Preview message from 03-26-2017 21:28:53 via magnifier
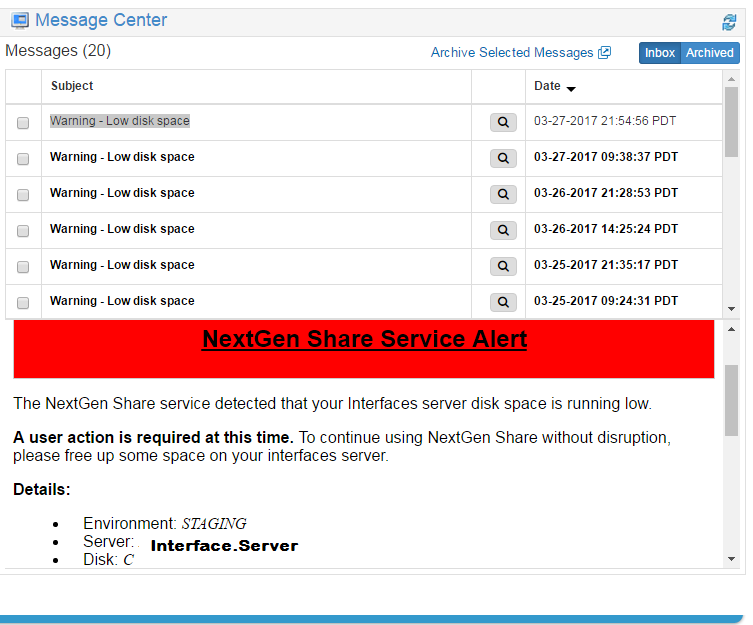This screenshot has height=625, width=753. [503, 194]
